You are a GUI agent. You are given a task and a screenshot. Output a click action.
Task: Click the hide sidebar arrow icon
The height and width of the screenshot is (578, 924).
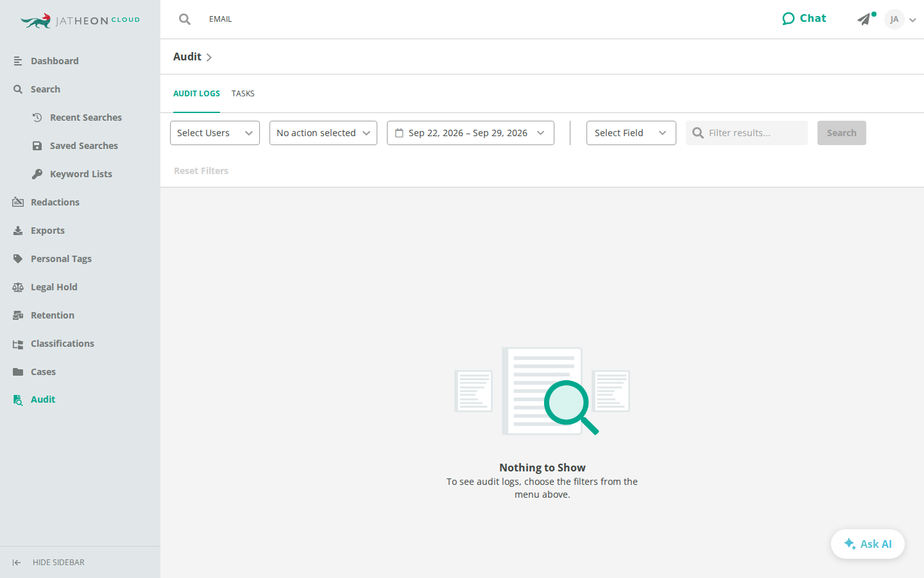[17, 563]
